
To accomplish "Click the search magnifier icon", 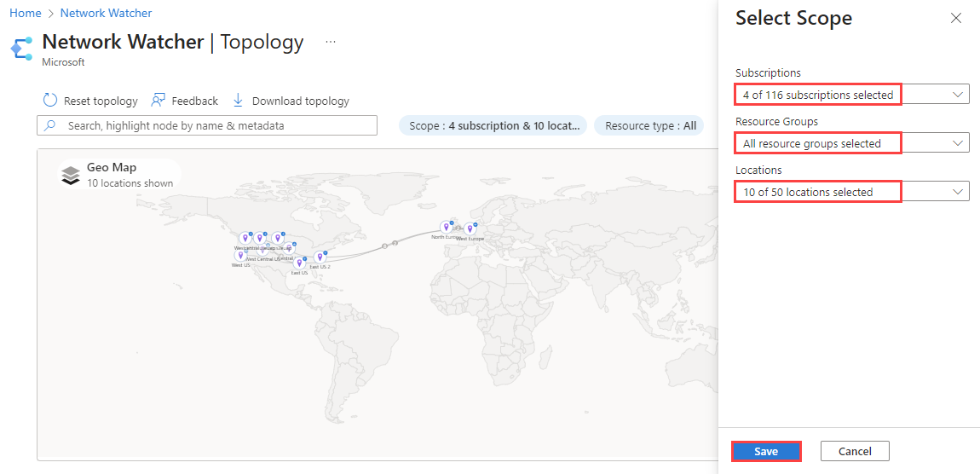I will pos(50,125).
